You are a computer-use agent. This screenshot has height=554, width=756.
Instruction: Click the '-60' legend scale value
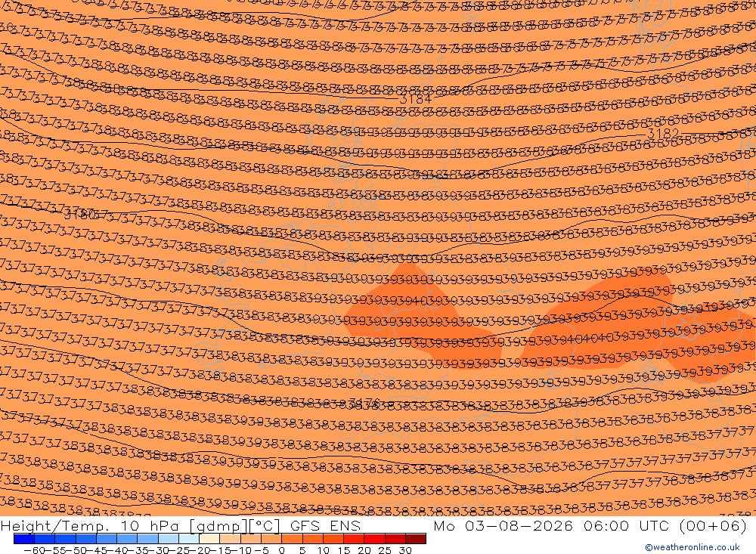pyautogui.click(x=34, y=550)
